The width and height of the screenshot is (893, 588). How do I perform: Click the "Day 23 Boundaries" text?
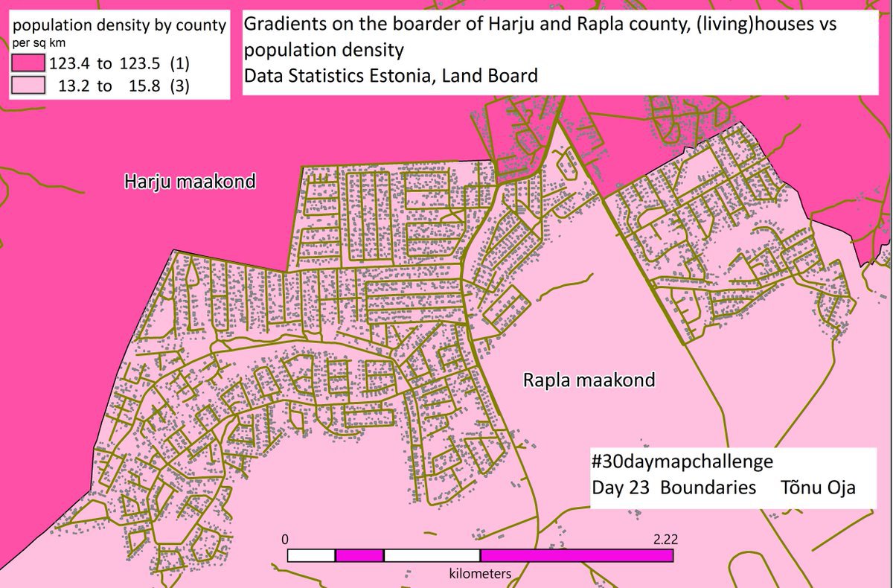(673, 488)
